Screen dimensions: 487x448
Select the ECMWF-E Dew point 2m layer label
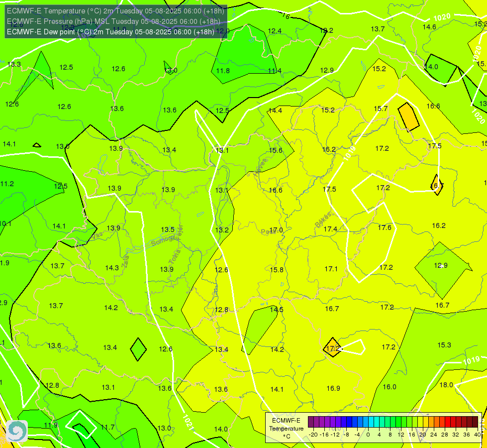(x=110, y=32)
